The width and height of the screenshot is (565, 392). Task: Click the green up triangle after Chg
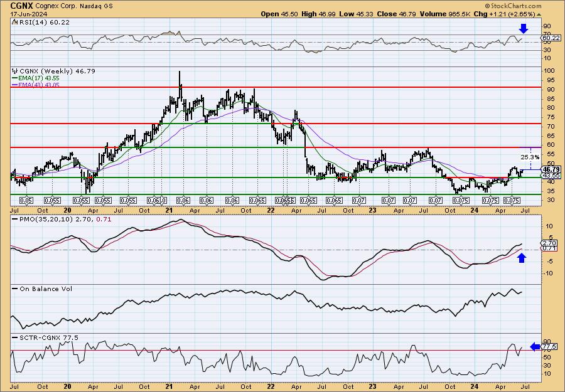click(x=539, y=14)
